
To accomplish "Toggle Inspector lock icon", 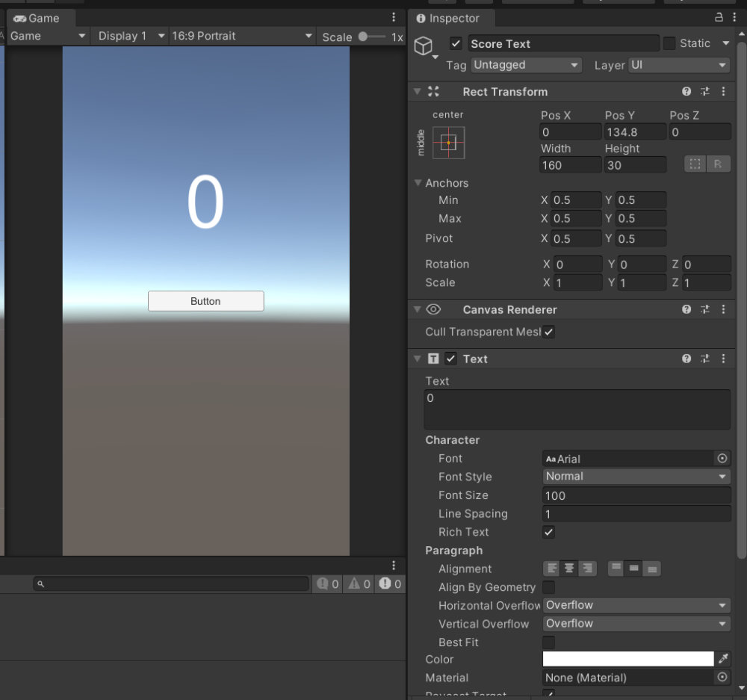I will point(719,18).
